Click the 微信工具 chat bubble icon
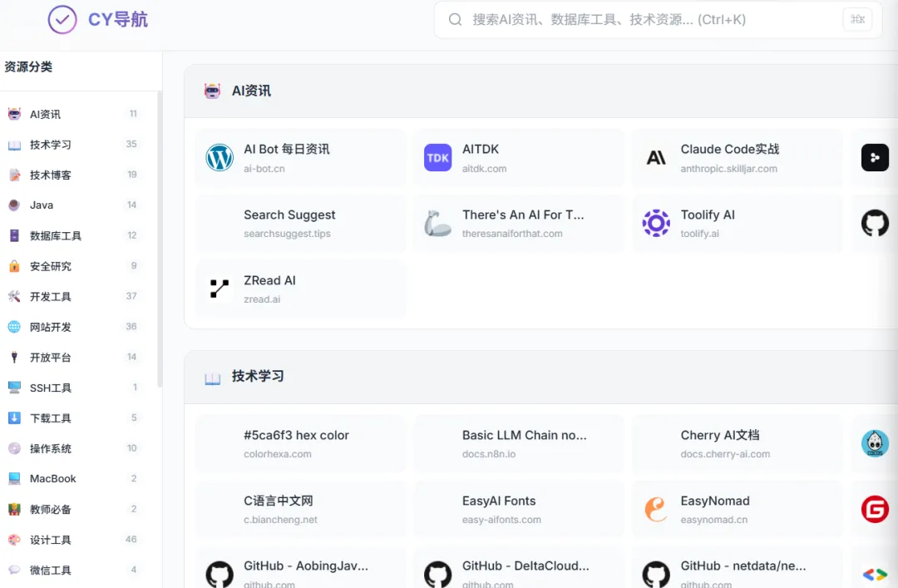The height and width of the screenshot is (588, 898). pyautogui.click(x=14, y=570)
